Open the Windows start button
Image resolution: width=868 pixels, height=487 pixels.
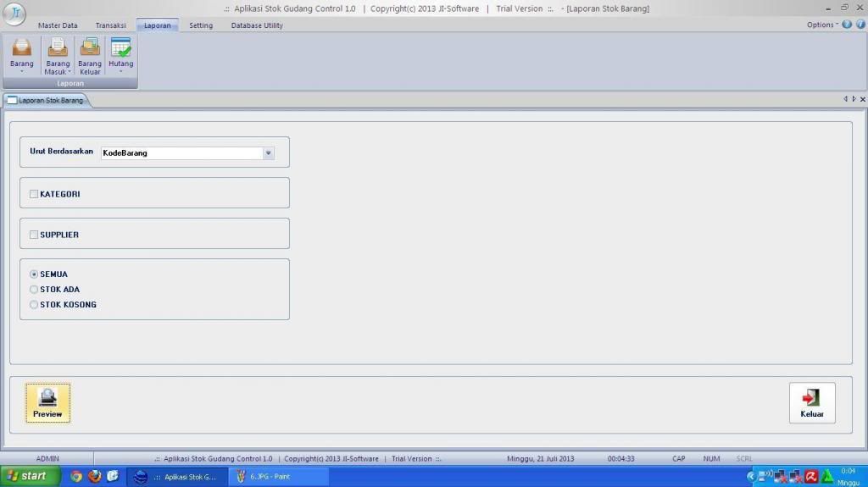[x=30, y=476]
